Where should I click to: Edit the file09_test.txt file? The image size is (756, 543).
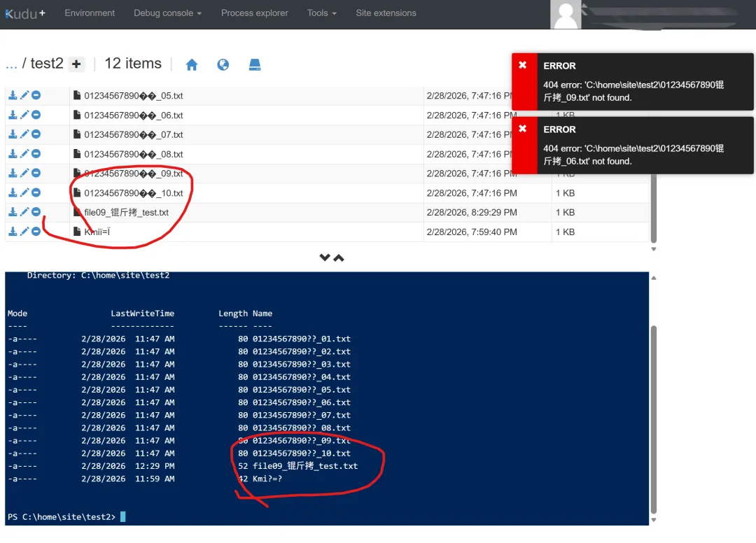click(24, 212)
